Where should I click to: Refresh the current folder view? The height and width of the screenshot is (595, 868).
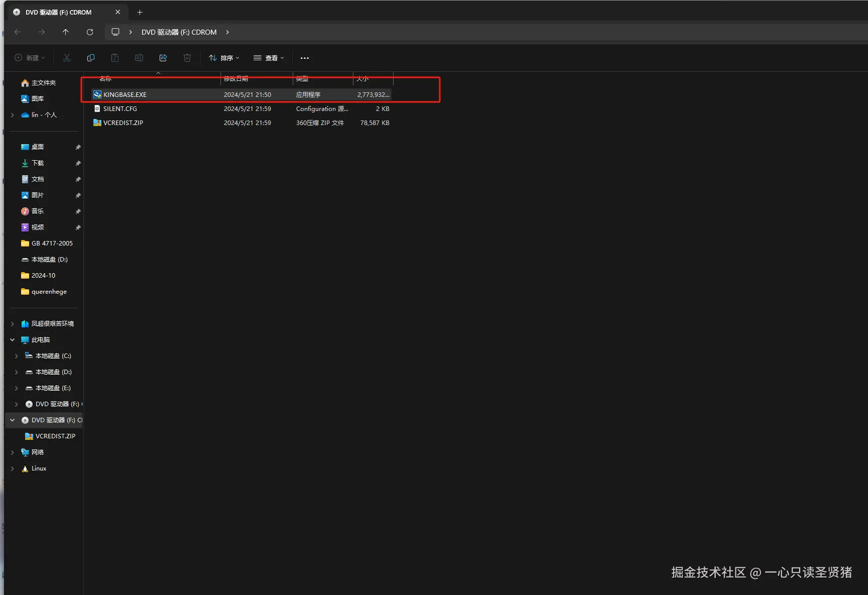[90, 32]
